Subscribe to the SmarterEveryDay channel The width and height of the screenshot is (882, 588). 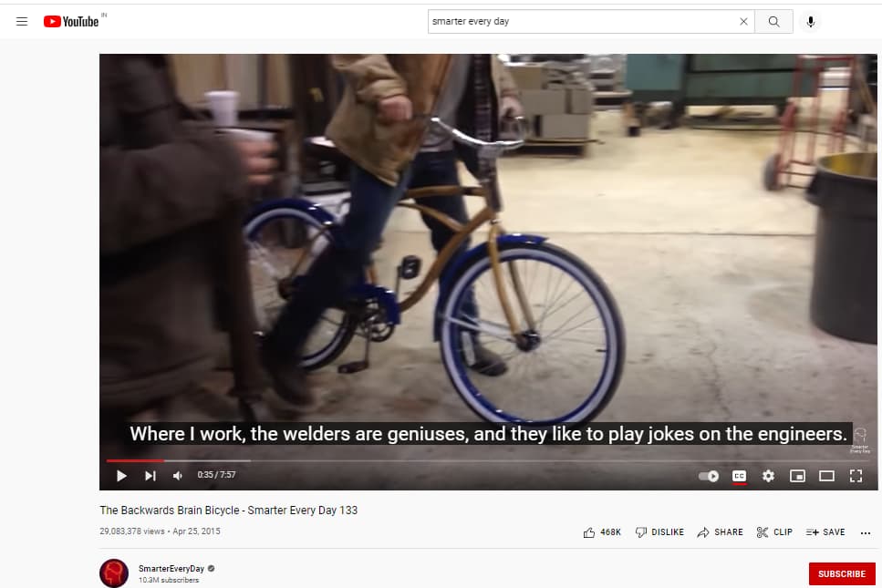coord(842,574)
